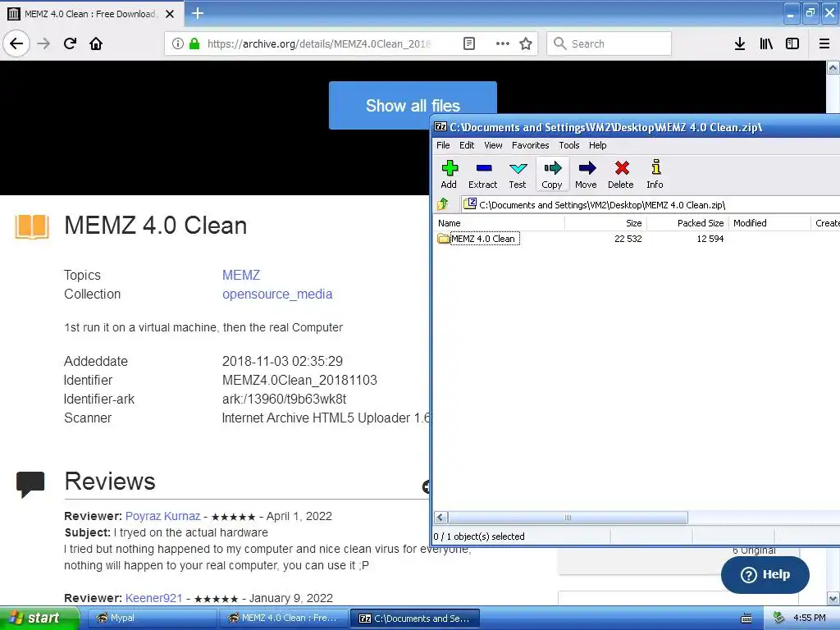The image size is (840, 630).
Task: Click the blue Help button
Action: pyautogui.click(x=765, y=574)
